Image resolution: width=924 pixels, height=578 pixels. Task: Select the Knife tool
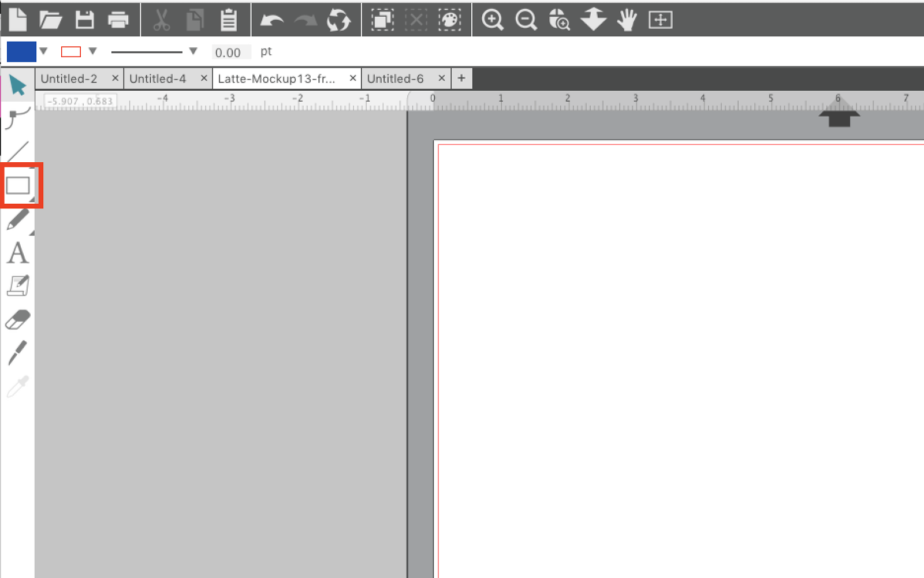[18, 351]
